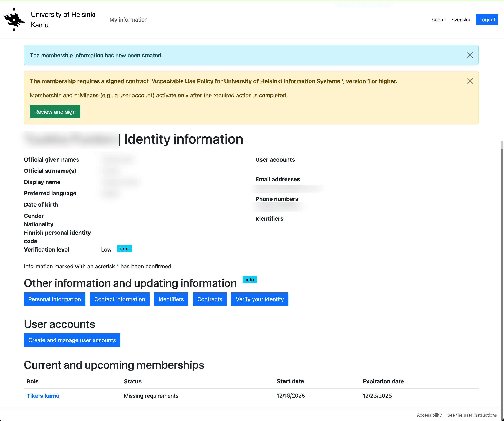The image size is (504, 421).
Task: Click info badge next to Verification level
Action: point(124,249)
